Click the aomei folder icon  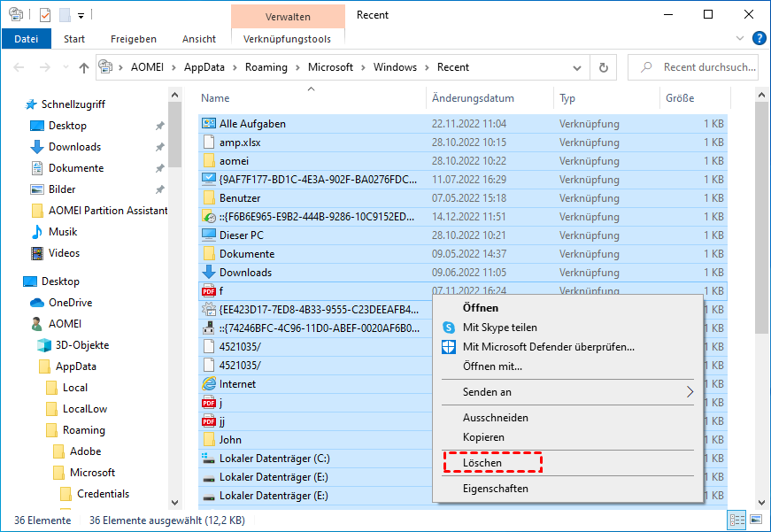tap(209, 161)
